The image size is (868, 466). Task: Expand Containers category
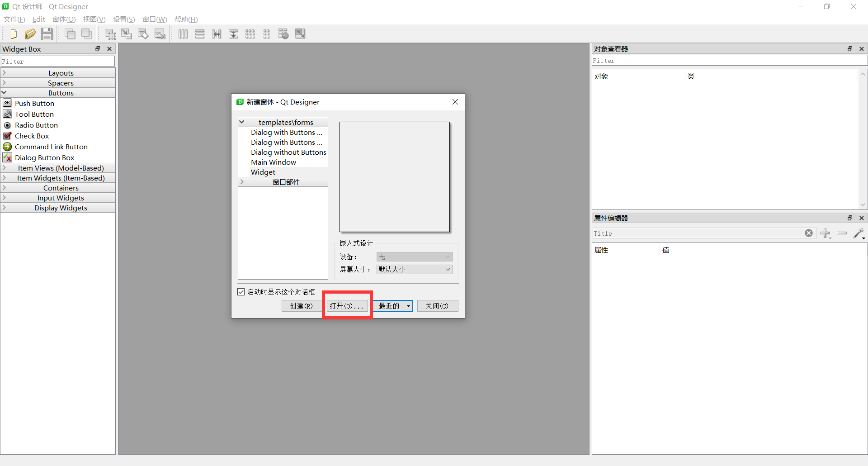point(58,188)
